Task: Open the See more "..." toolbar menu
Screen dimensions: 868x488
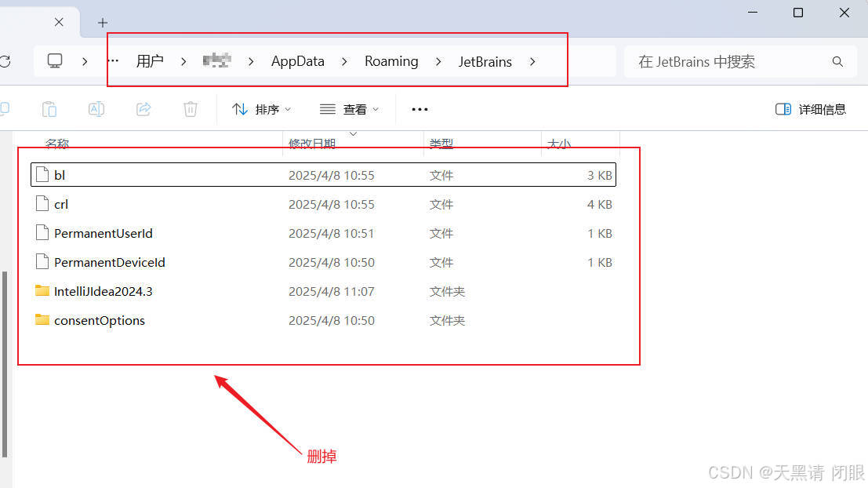Action: tap(419, 109)
